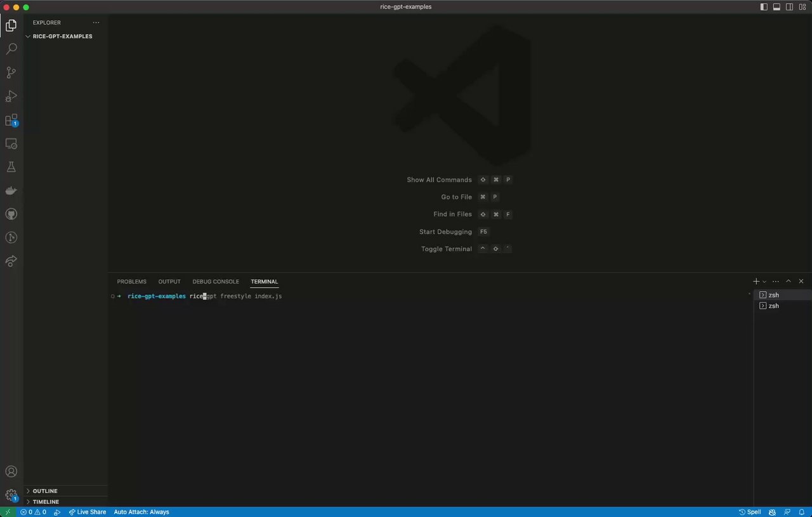The width and height of the screenshot is (812, 517).
Task: Open errors and warnings count in status bar
Action: click(33, 512)
